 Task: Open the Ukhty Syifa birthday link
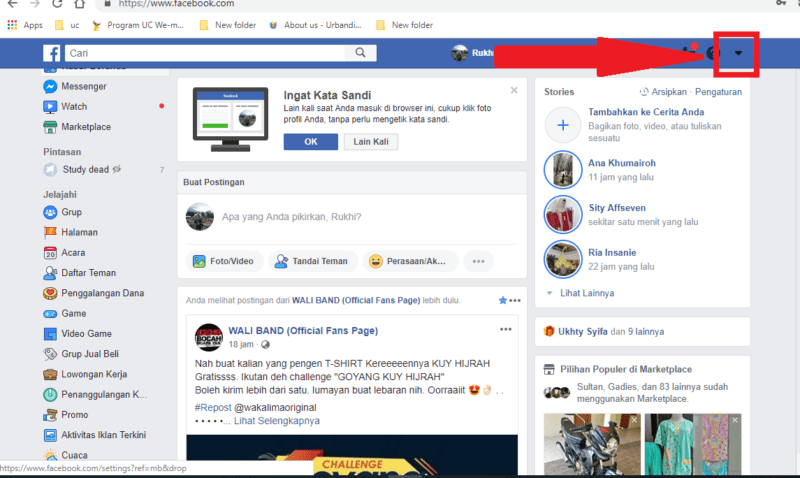pyautogui.click(x=582, y=332)
